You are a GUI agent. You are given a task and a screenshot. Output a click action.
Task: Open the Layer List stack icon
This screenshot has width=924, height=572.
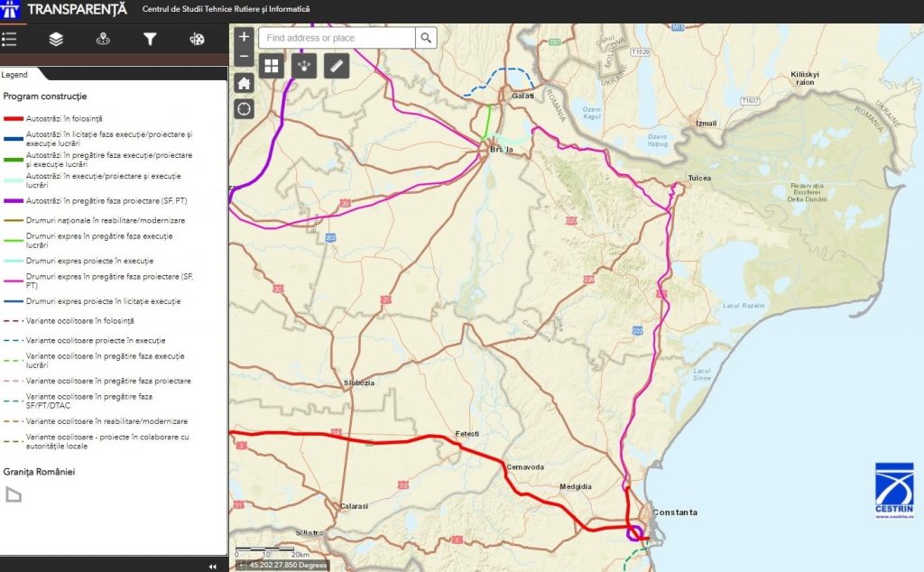pyautogui.click(x=56, y=39)
